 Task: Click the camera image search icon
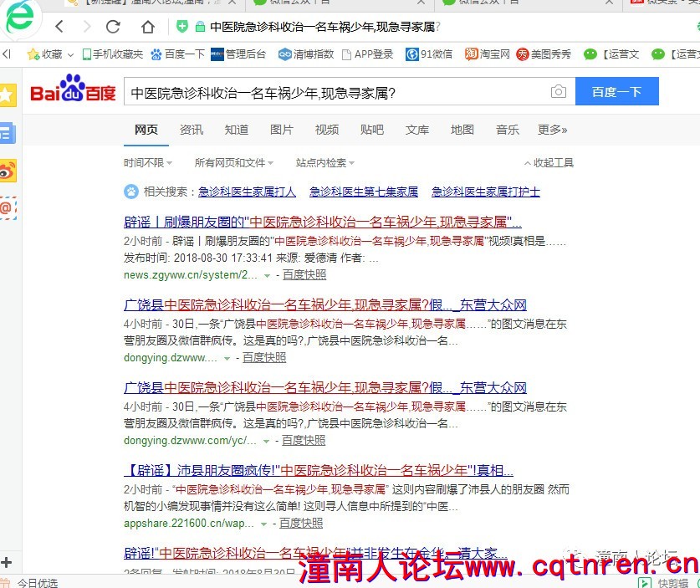pyautogui.click(x=559, y=91)
